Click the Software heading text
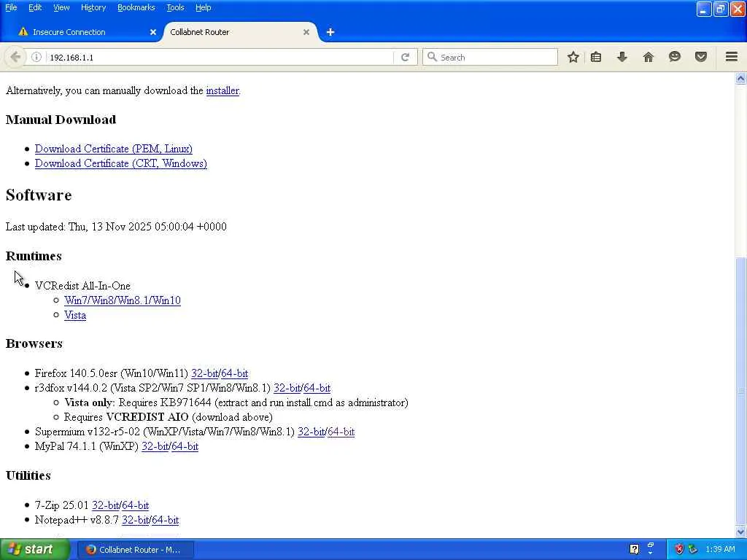 point(39,195)
